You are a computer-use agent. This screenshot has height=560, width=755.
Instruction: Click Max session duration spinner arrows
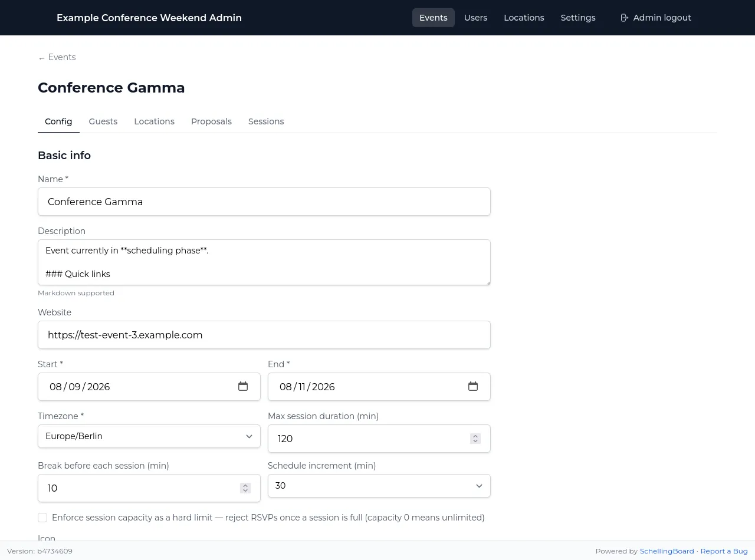point(475,439)
